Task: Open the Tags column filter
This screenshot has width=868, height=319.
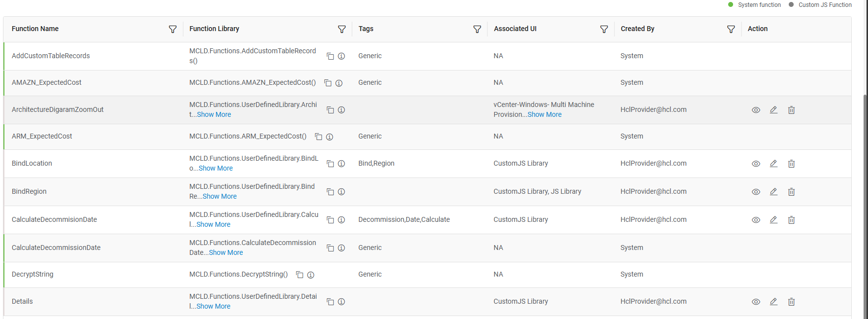Action: (x=477, y=30)
